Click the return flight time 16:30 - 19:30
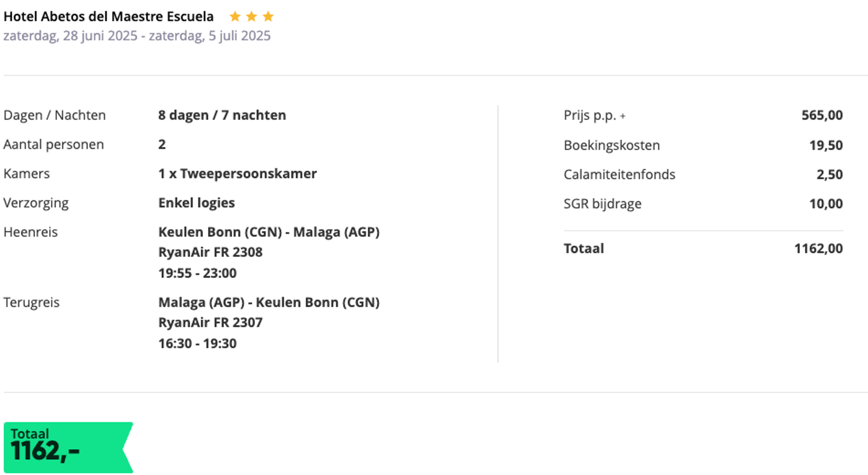The width and height of the screenshot is (868, 475). pyautogui.click(x=198, y=344)
